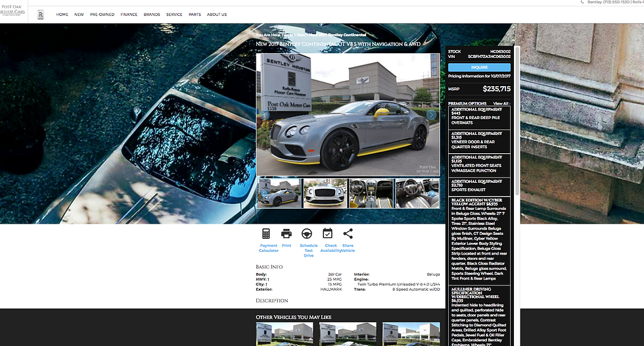This screenshot has height=346, width=644.
Task: Click the Sports Exhaust option
Action: (479, 187)
